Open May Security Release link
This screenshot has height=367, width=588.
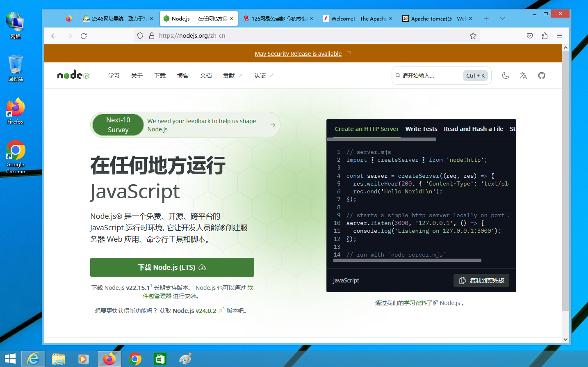(298, 54)
